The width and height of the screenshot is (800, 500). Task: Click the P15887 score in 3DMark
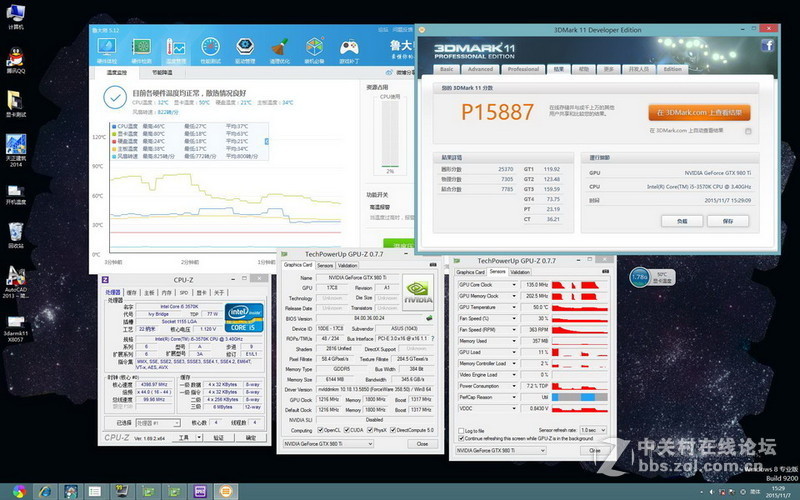(497, 112)
